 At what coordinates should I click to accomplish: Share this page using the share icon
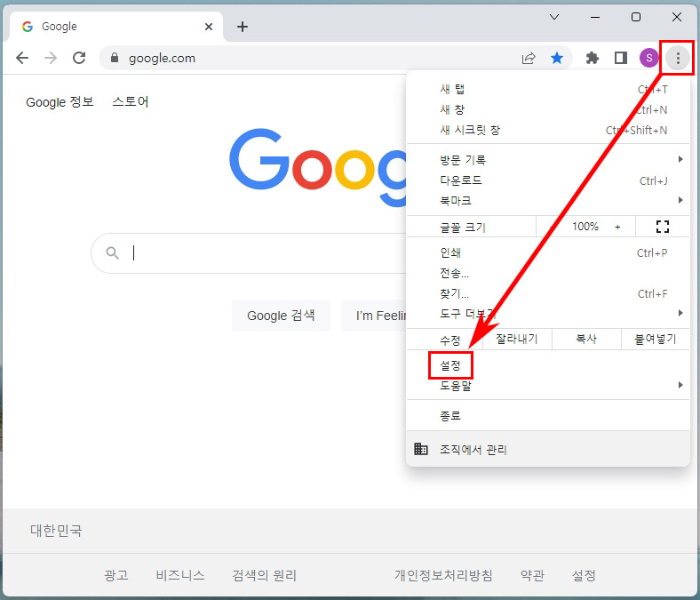point(529,58)
